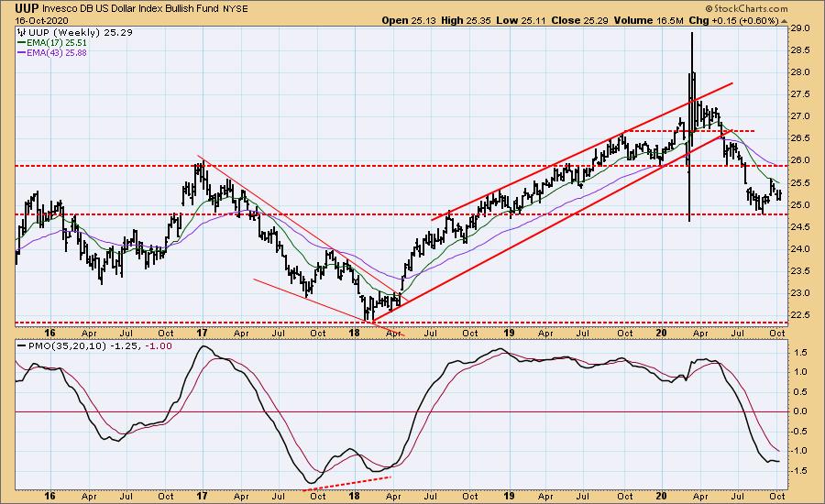Click the 0.0 PMO axis label
This screenshot has width=825, height=504.
[800, 411]
